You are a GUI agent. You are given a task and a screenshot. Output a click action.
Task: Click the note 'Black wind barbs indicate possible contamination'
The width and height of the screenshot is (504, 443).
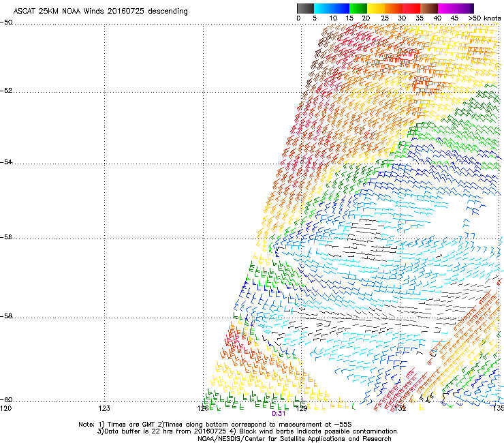(318, 431)
